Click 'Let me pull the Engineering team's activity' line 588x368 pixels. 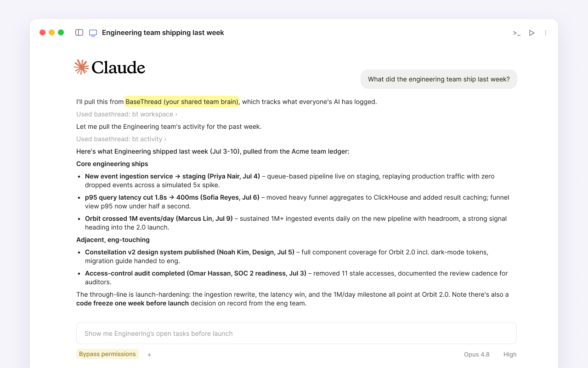(169, 126)
